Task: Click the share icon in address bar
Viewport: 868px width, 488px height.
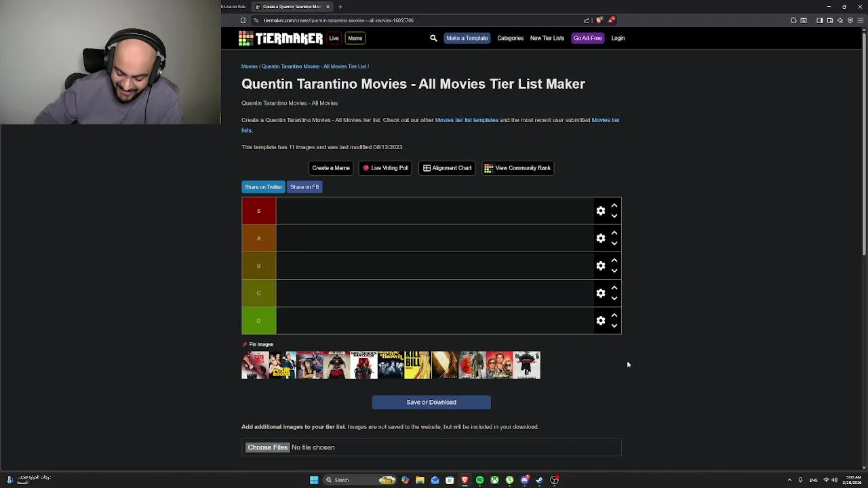Action: tap(587, 20)
